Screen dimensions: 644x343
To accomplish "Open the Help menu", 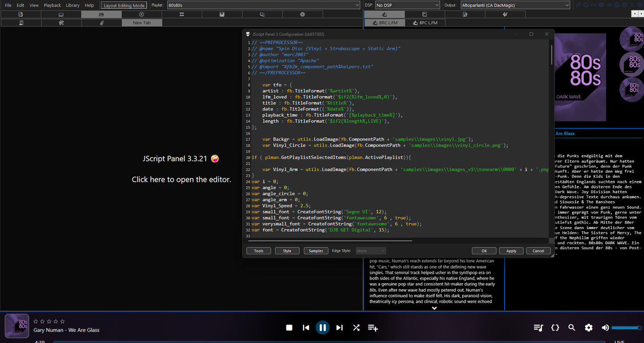I will pyautogui.click(x=90, y=5).
